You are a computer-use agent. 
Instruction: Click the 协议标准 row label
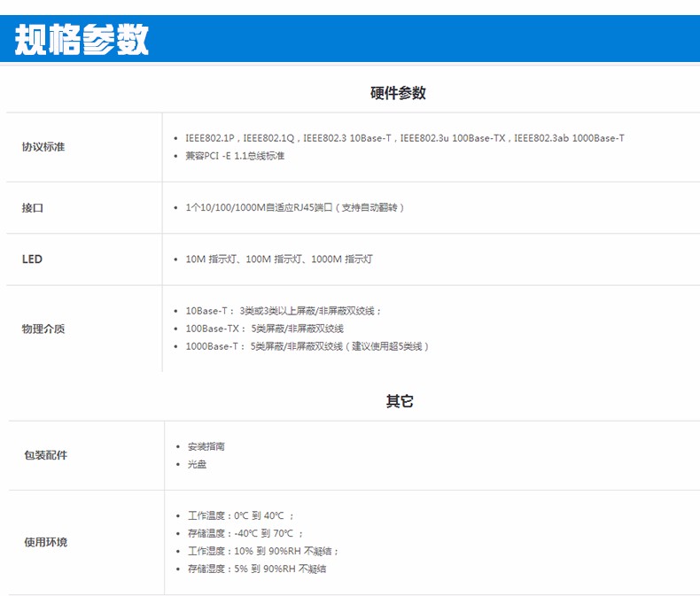(x=43, y=147)
